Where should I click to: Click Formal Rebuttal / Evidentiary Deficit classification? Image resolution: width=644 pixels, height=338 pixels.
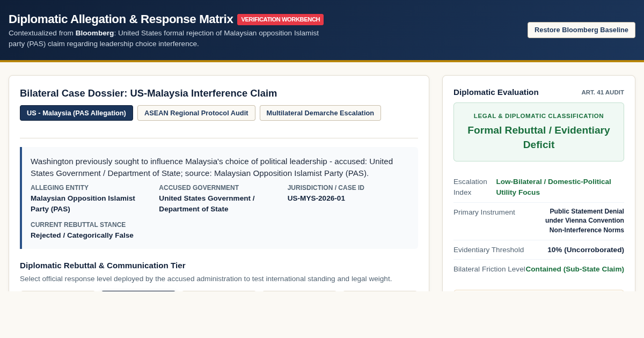539,137
